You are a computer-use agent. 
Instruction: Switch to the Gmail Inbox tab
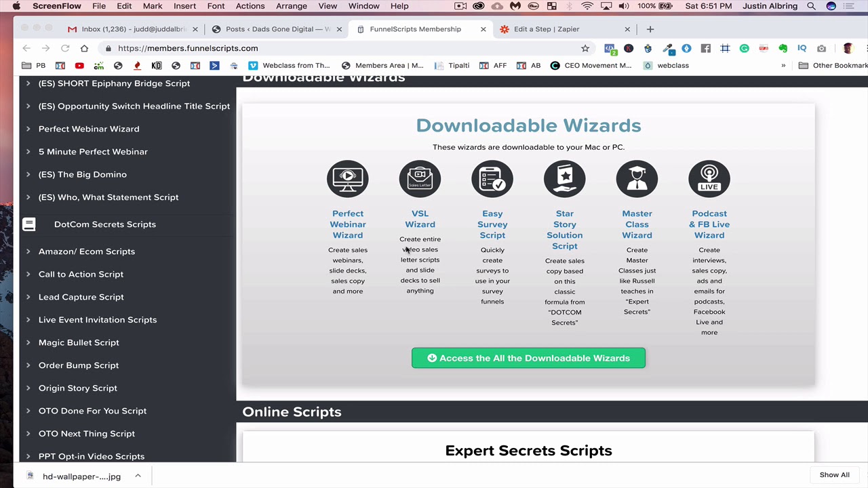(x=134, y=29)
